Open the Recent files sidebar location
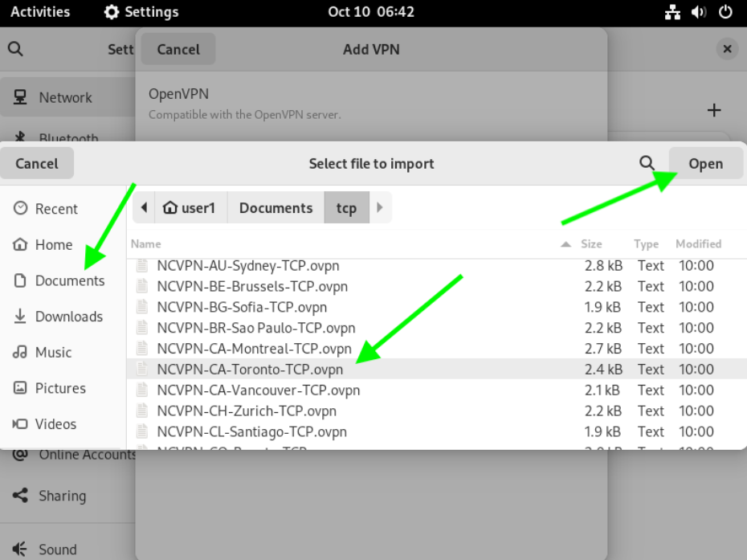 pos(56,209)
